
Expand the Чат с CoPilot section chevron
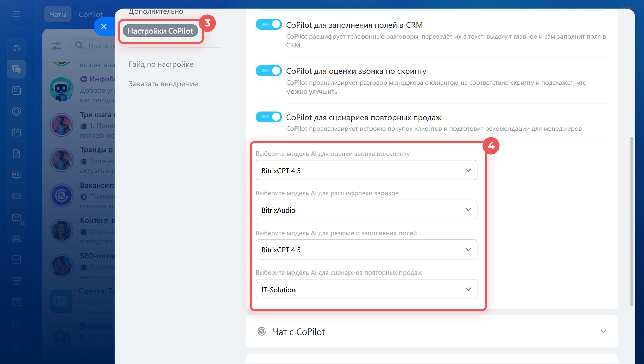(604, 331)
